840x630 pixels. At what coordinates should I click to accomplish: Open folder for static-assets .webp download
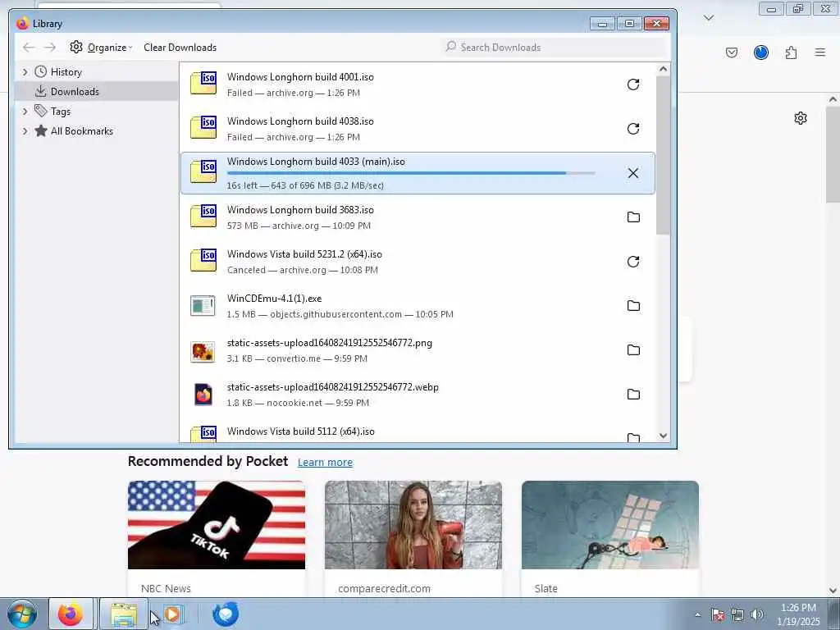[x=633, y=395]
